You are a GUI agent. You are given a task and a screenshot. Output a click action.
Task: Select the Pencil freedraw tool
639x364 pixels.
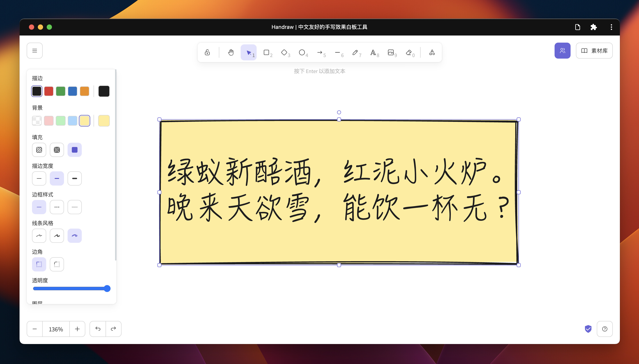(355, 52)
